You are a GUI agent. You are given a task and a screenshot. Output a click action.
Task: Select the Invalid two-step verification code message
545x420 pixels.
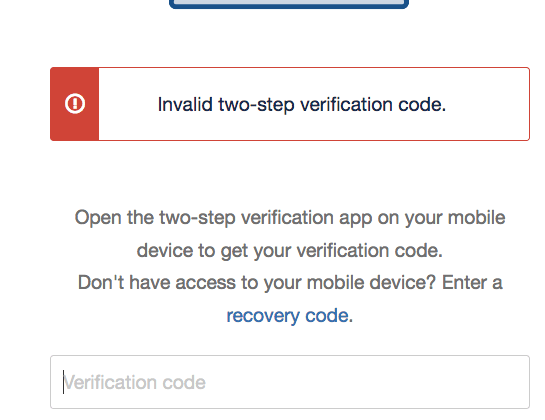click(302, 104)
